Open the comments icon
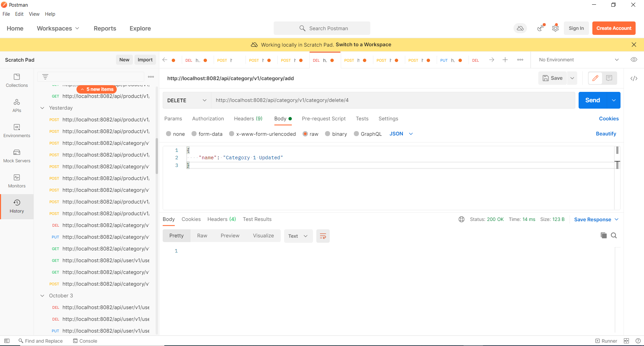Screen dimensions: 644x346 click(x=609, y=78)
